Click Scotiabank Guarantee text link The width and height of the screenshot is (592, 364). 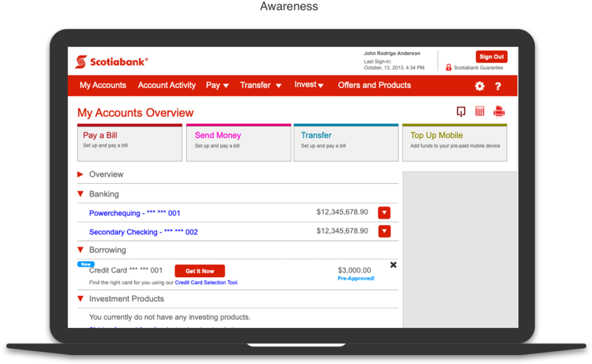click(478, 67)
